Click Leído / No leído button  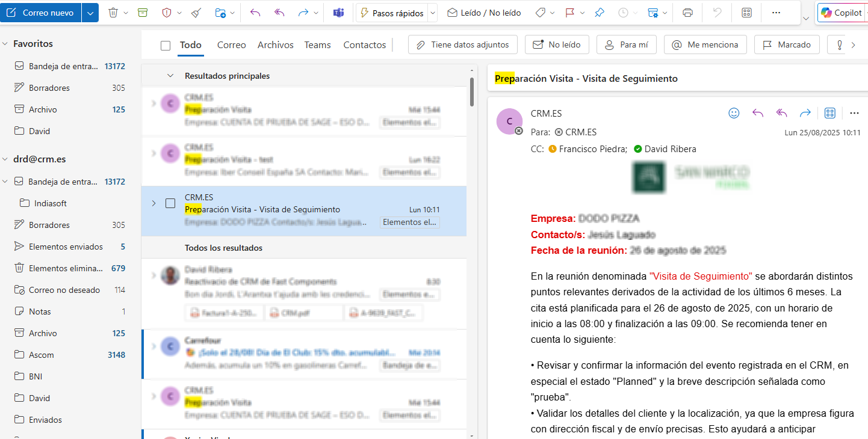coord(484,13)
